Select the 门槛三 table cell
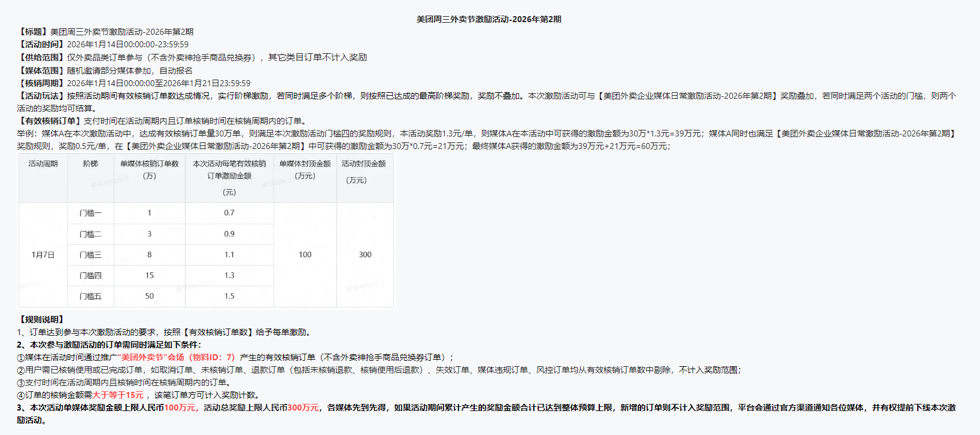Viewport: 980px width, 435px height. click(90, 255)
